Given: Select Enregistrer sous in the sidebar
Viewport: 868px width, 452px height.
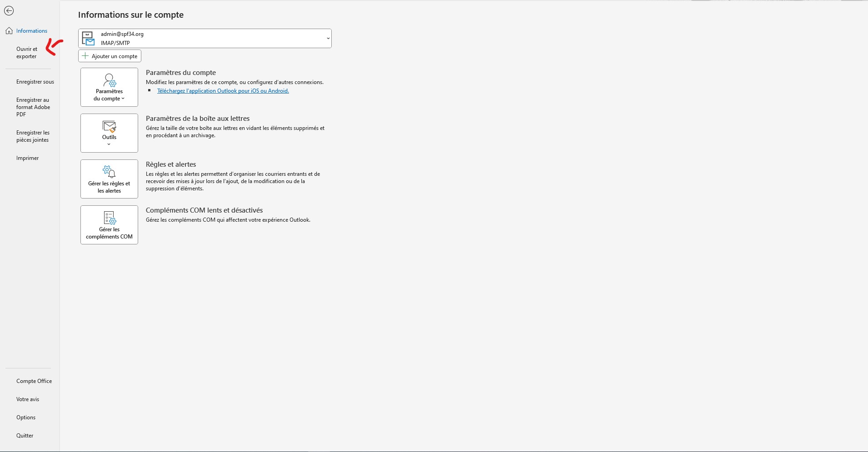Looking at the screenshot, I should 35,82.
